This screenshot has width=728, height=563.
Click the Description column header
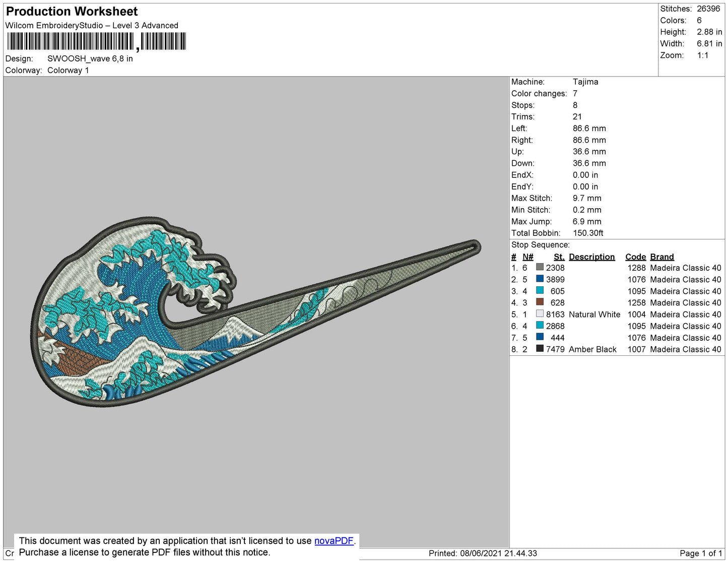[x=591, y=257]
